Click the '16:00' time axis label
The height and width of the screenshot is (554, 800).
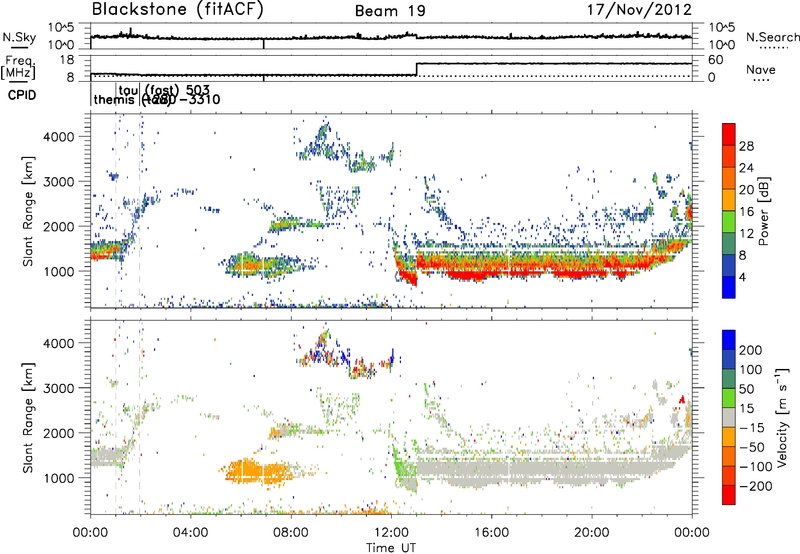[491, 533]
